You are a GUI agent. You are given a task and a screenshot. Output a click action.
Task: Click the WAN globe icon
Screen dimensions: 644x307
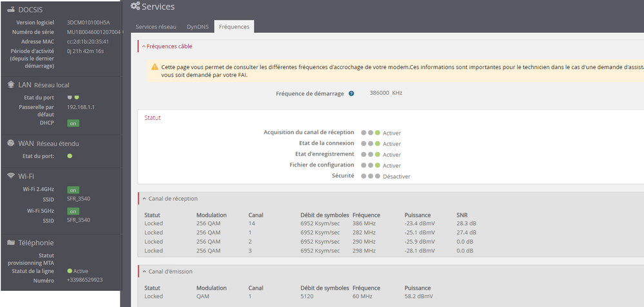point(11,143)
